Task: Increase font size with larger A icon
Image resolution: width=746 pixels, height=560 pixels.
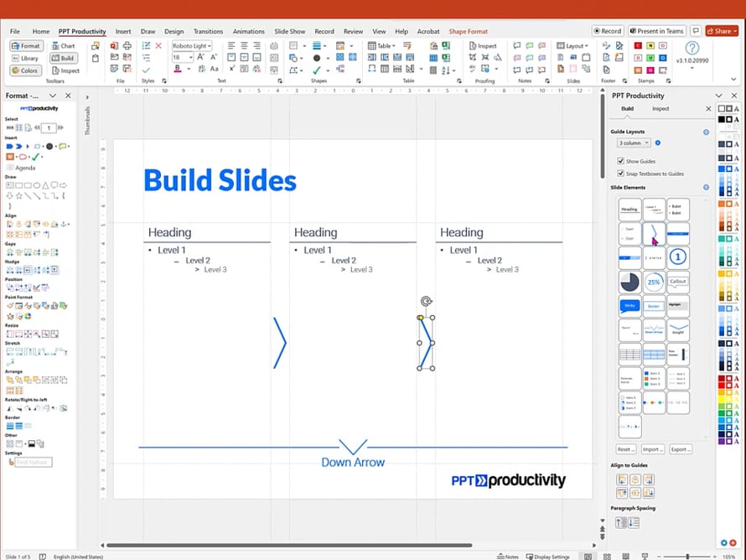Action: [201, 57]
